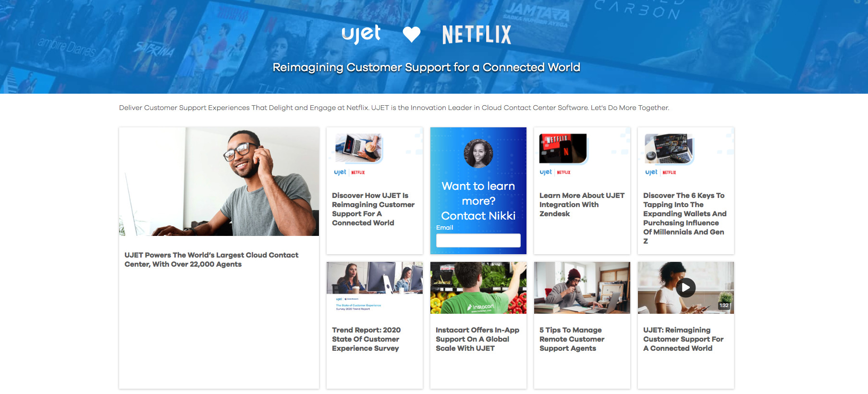Click the Email label above the input field
This screenshot has height=394, width=868.
pyautogui.click(x=444, y=228)
